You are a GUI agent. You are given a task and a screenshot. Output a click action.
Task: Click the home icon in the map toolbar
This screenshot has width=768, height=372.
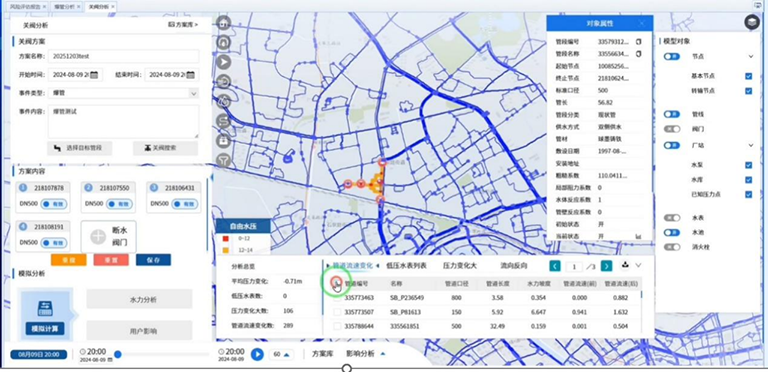[x=224, y=23]
